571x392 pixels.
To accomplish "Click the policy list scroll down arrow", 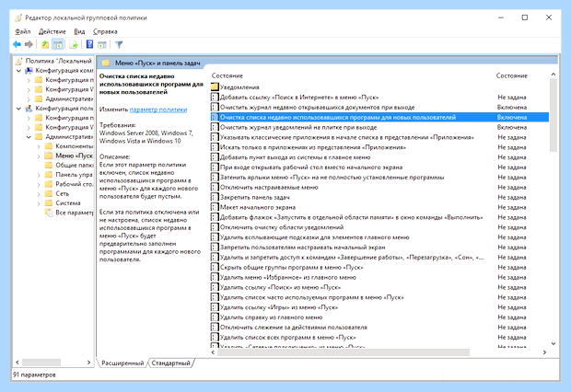I will click(554, 343).
